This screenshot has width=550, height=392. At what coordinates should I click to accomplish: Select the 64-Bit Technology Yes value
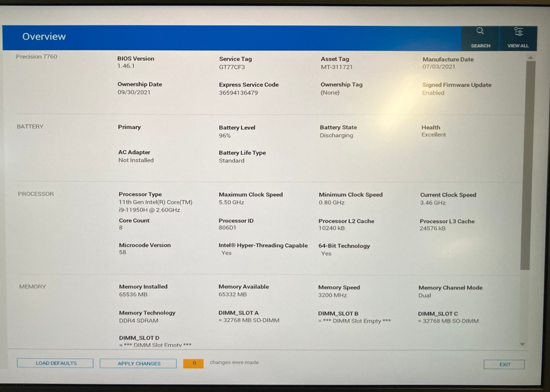pyautogui.click(x=326, y=253)
